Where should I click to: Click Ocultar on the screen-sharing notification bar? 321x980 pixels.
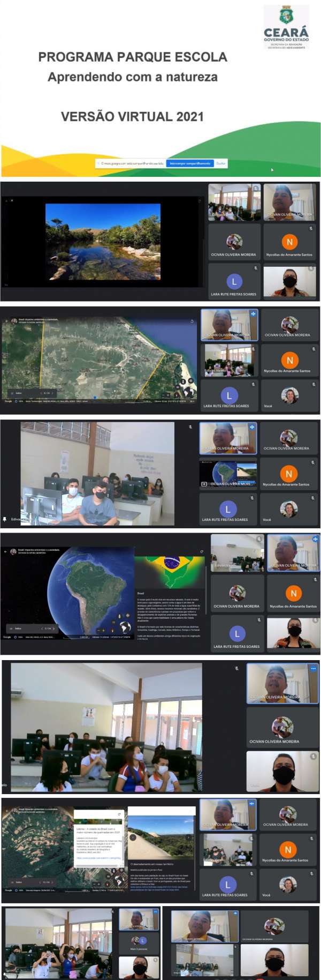220,163
